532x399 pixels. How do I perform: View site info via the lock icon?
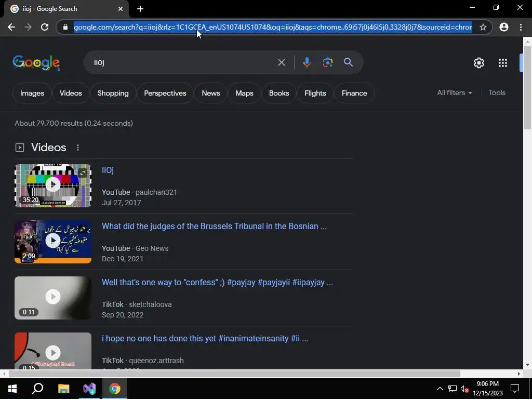[x=65, y=27]
